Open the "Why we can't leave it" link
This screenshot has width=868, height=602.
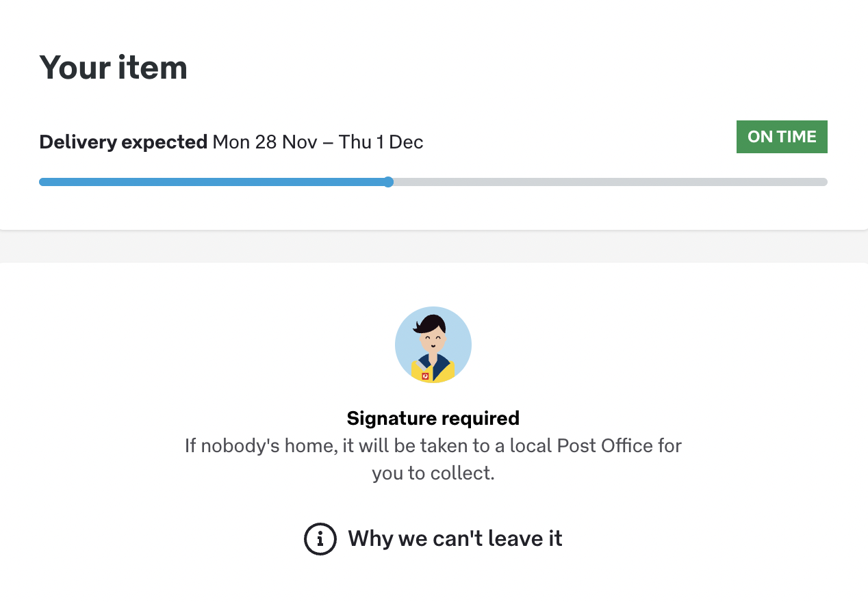[455, 539]
